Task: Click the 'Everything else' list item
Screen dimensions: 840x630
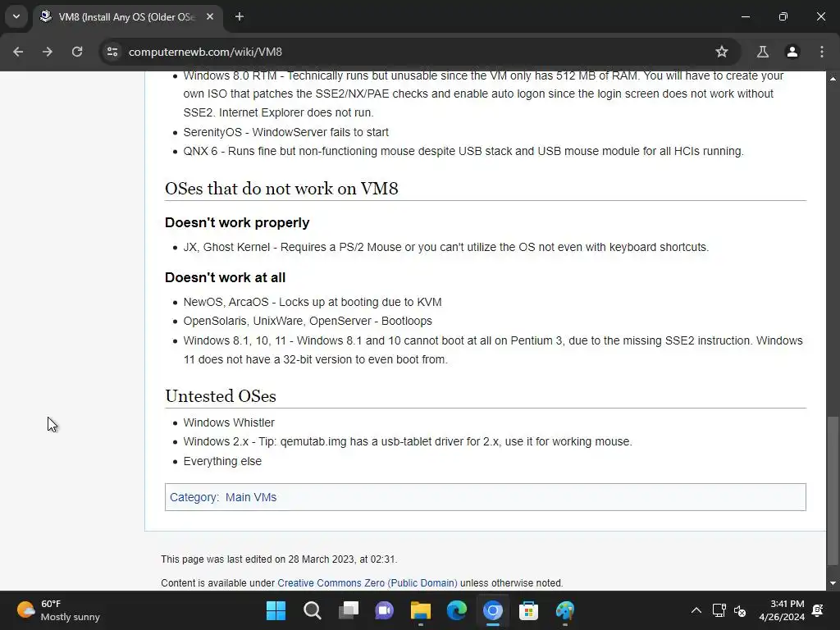Action: pyautogui.click(x=222, y=461)
